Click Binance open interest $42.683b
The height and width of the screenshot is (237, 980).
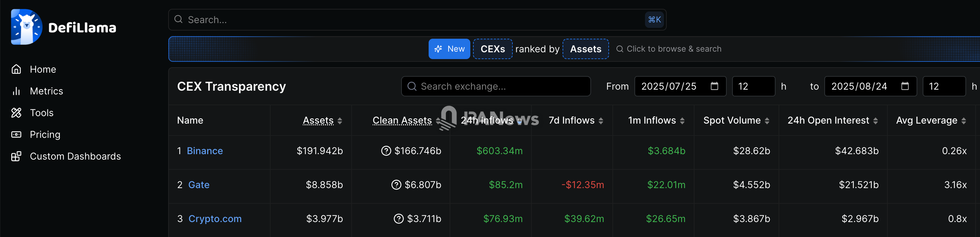point(857,151)
